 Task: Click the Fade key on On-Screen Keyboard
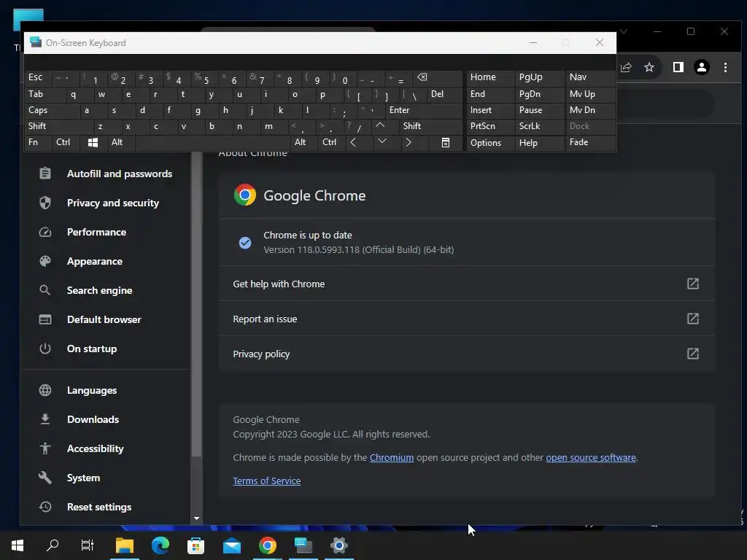(589, 142)
